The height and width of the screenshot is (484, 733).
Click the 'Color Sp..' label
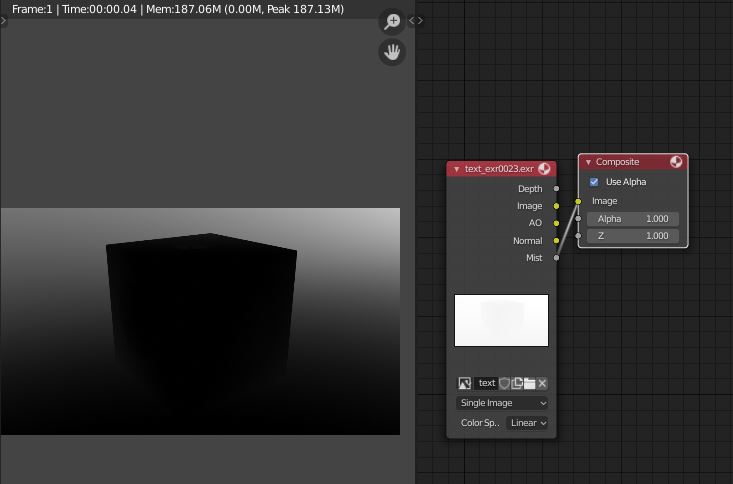[480, 423]
